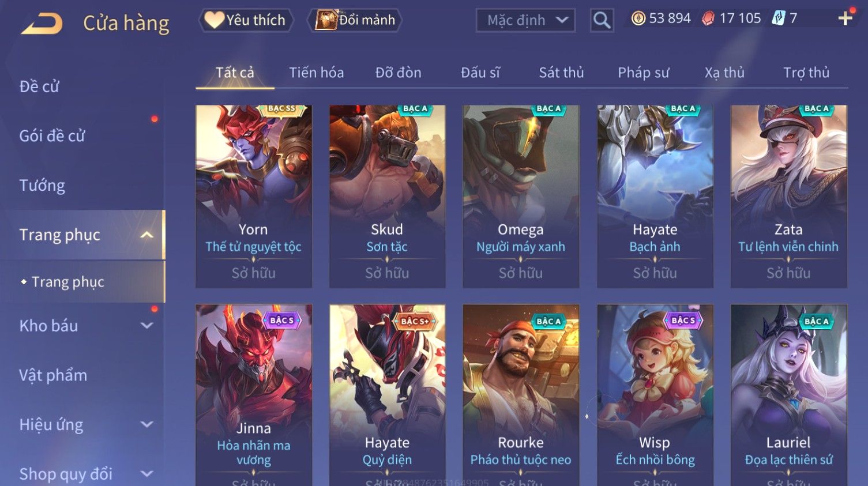The width and height of the screenshot is (868, 486).
Task: Select the Zata Tư lệnh viễn chinh skin
Action: point(788,196)
